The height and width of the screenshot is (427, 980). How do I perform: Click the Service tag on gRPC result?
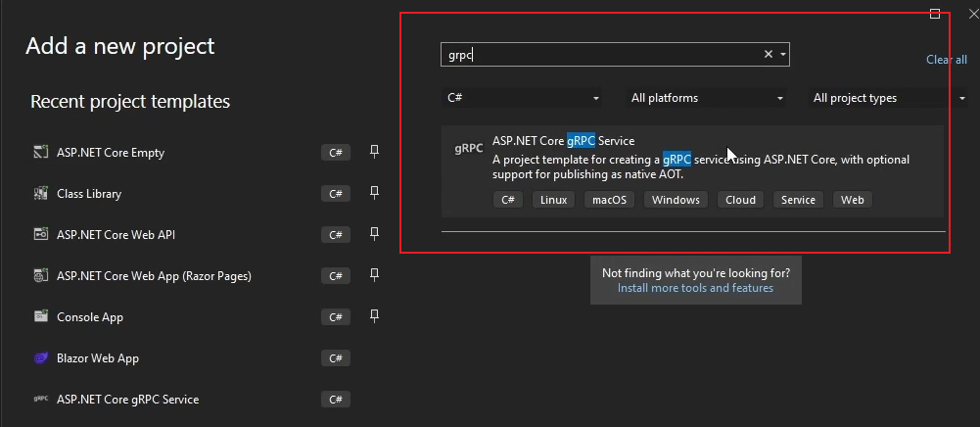(x=798, y=200)
